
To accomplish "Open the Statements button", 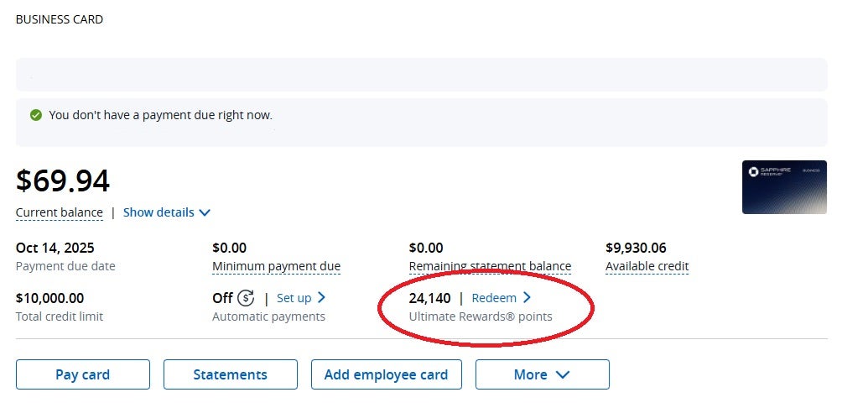I will [230, 374].
